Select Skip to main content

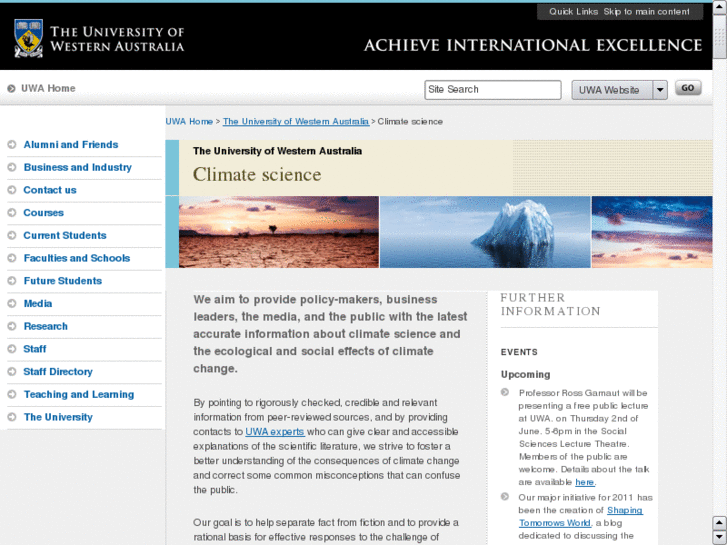click(646, 12)
